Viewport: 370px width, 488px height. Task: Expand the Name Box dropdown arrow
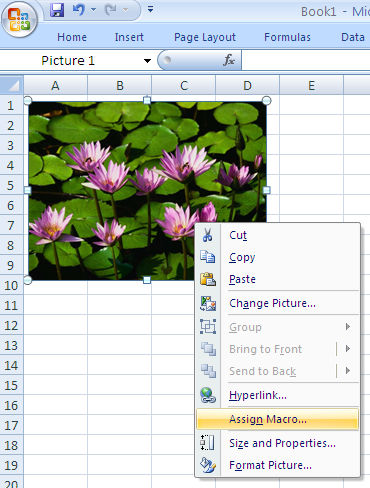pos(147,61)
